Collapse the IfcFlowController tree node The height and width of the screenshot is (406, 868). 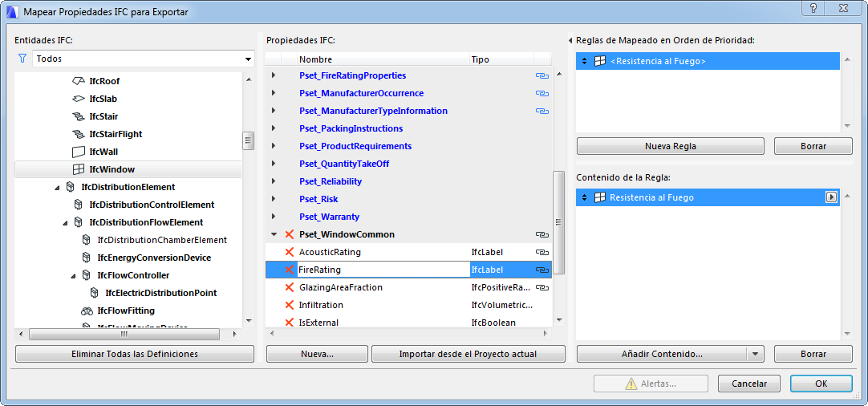pos(73,276)
